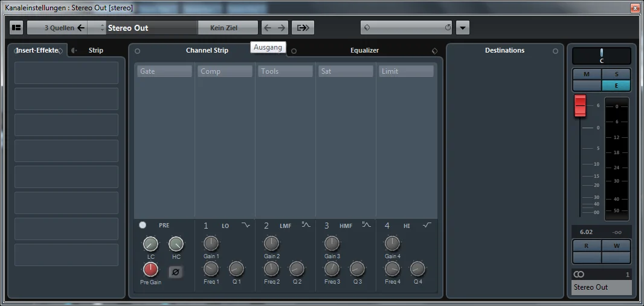Click the Freq 2 knob
644x306 pixels.
tap(271, 269)
